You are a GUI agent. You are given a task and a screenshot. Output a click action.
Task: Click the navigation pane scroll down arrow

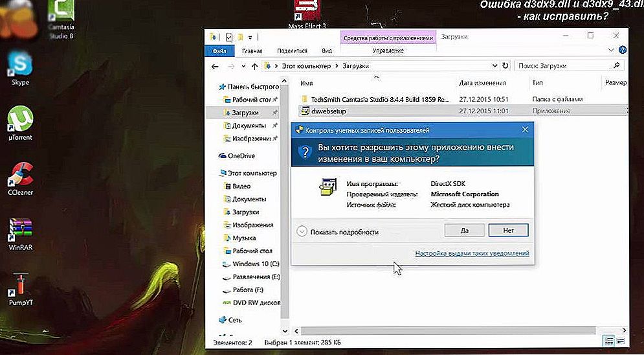(x=285, y=330)
